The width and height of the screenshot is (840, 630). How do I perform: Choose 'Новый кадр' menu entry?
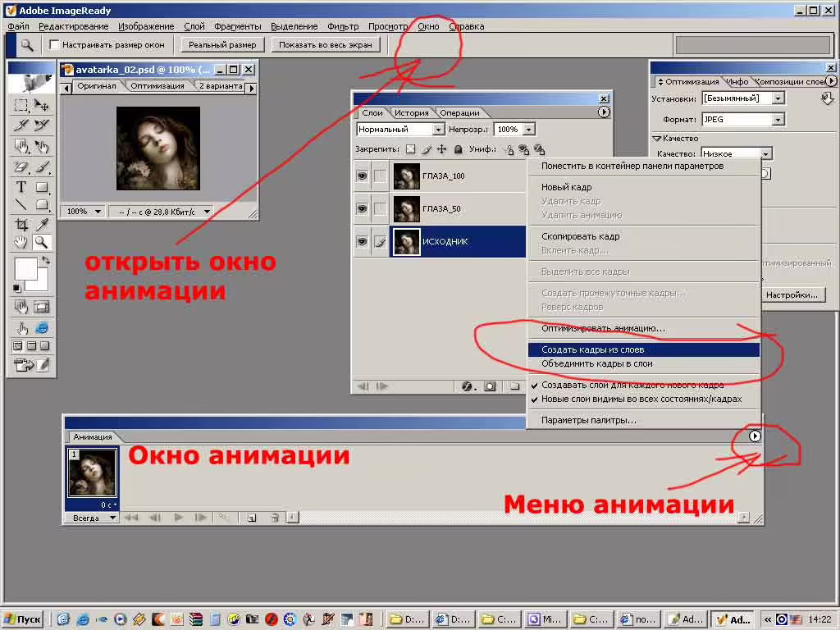coord(643,187)
